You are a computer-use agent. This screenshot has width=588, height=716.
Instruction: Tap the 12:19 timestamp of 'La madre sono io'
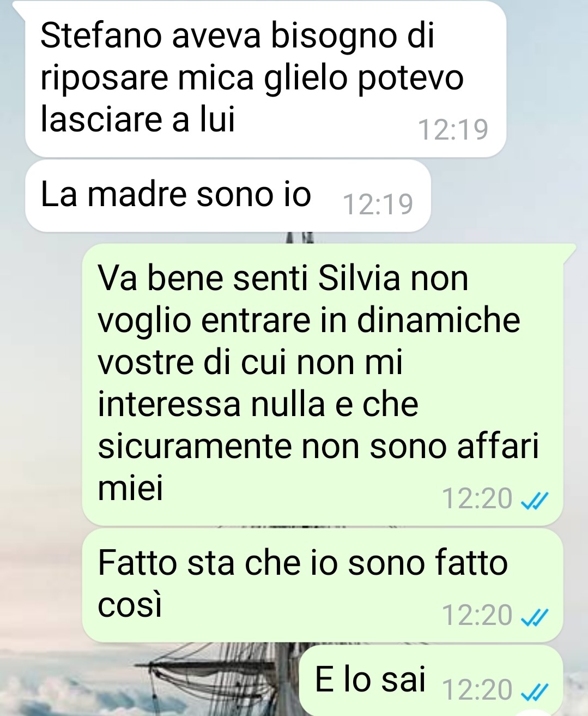pyautogui.click(x=378, y=204)
